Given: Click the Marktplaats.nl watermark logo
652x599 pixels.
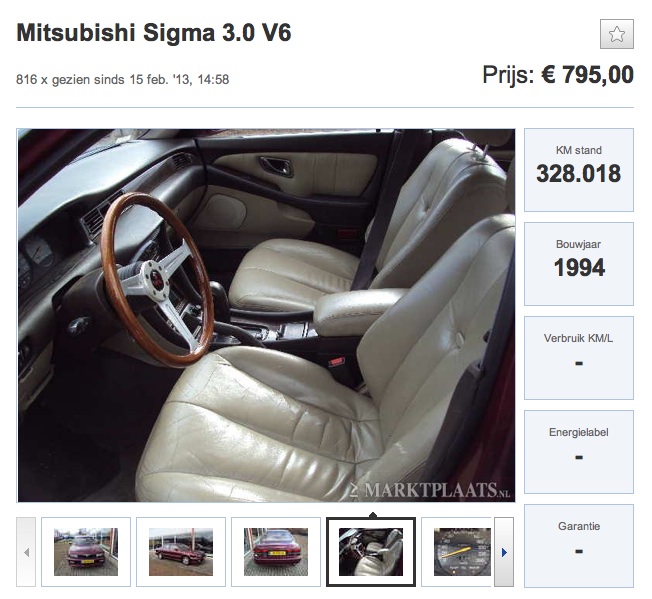Looking at the screenshot, I should (430, 490).
